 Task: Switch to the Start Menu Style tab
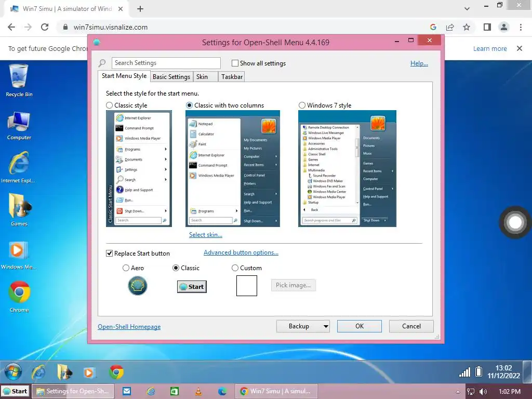(x=124, y=76)
